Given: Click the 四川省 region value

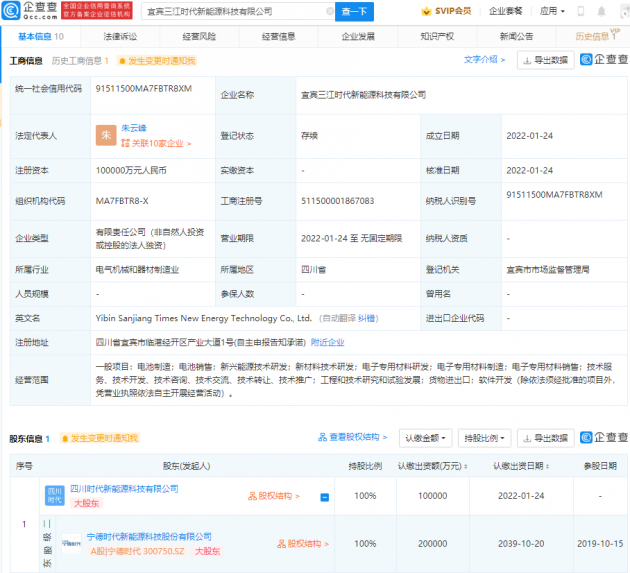Looking at the screenshot, I should click(x=314, y=270).
